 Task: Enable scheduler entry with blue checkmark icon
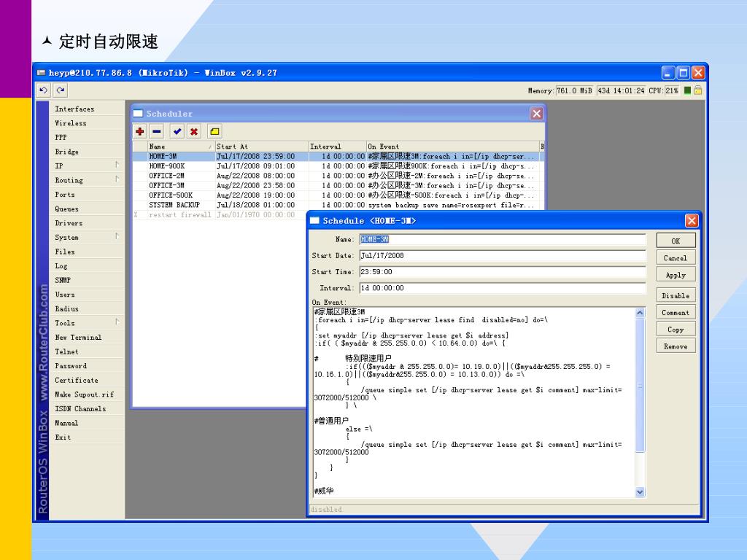point(177,131)
